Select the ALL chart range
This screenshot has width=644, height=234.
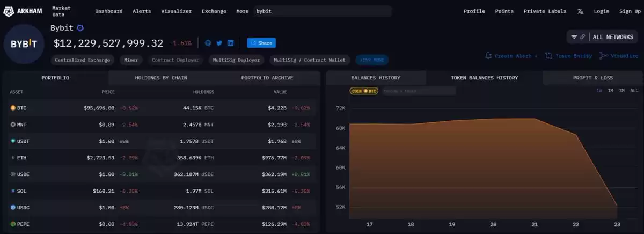point(634,91)
